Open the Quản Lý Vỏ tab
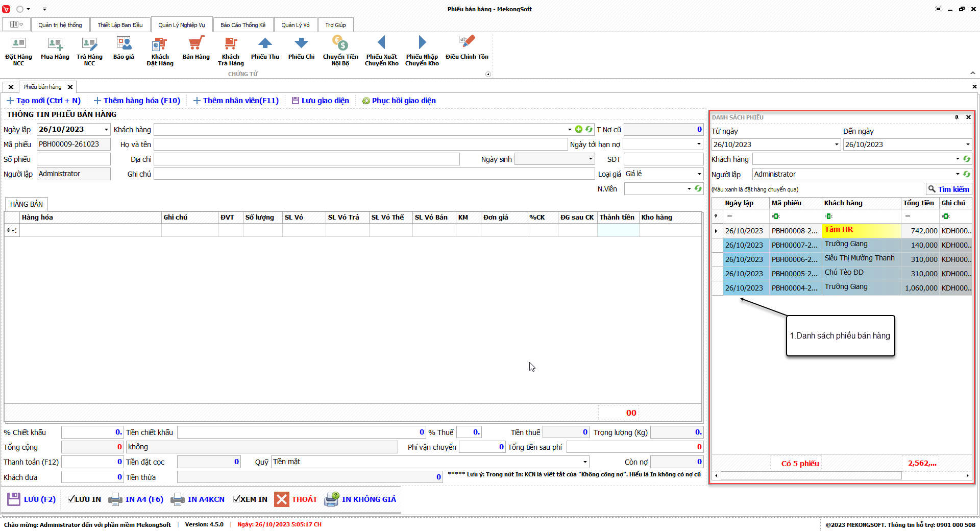The image size is (980, 531). tap(295, 25)
